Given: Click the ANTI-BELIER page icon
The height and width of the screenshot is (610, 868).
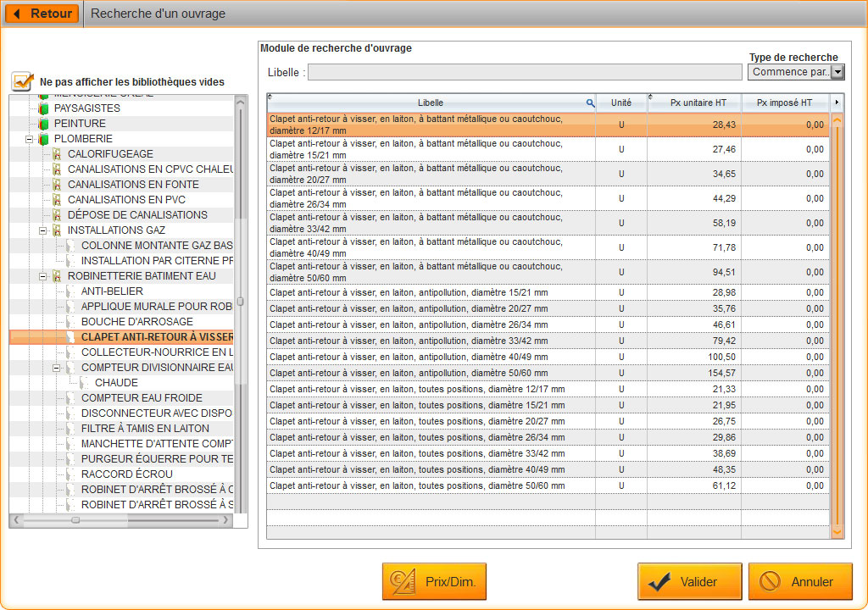Looking at the screenshot, I should pos(70,291).
